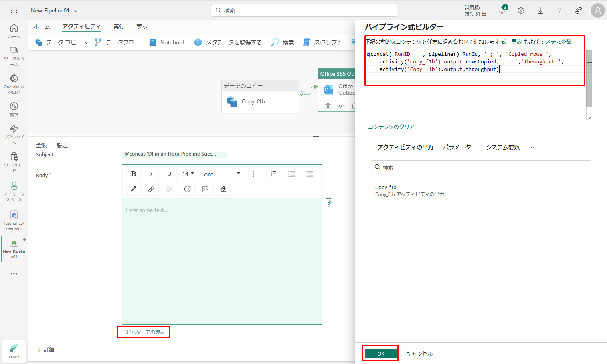Click the コンテンツのクリア link
The height and width of the screenshot is (364, 607).
click(391, 127)
